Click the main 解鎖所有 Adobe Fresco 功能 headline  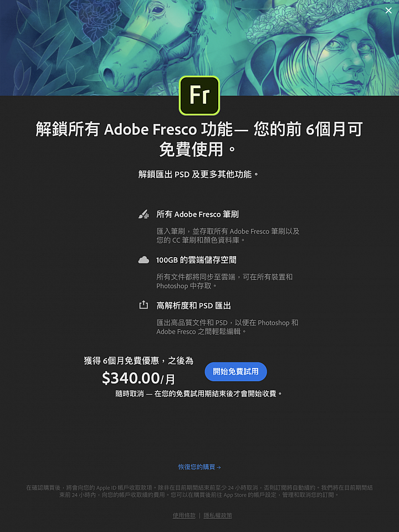coord(199,139)
